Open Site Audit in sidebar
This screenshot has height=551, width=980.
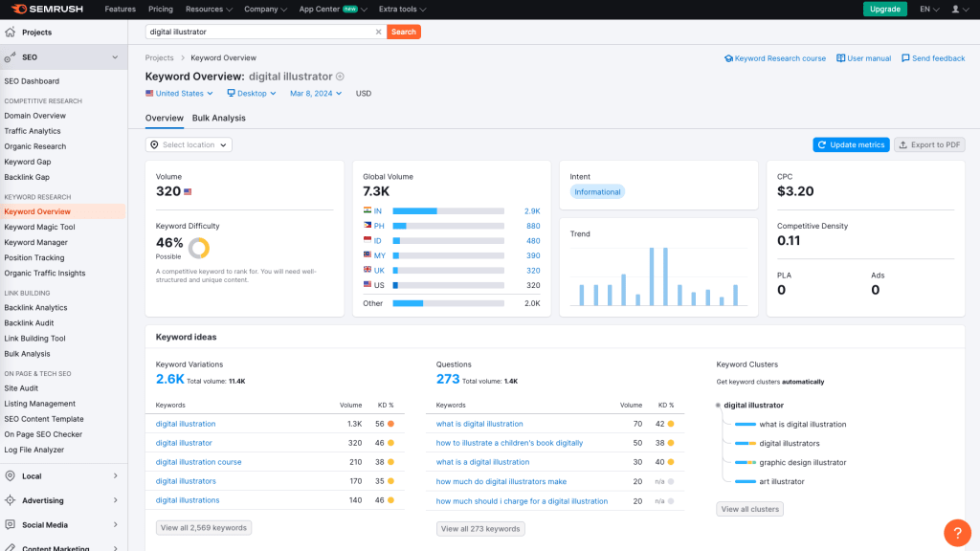point(21,388)
